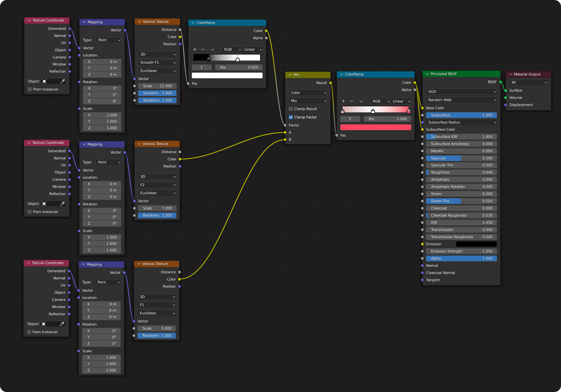Viewport: 561px width, 392px height.
Task: Add a stop via the plus icon on second ColorRamp
Action: [343, 101]
